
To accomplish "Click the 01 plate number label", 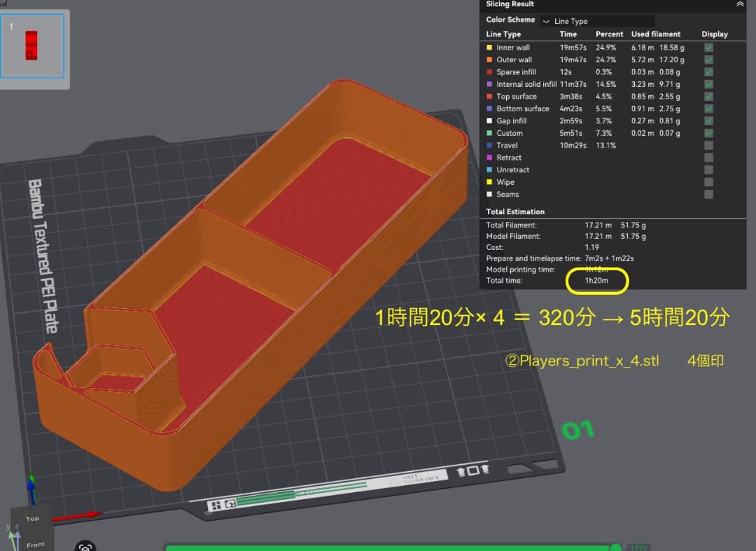I will [x=577, y=430].
